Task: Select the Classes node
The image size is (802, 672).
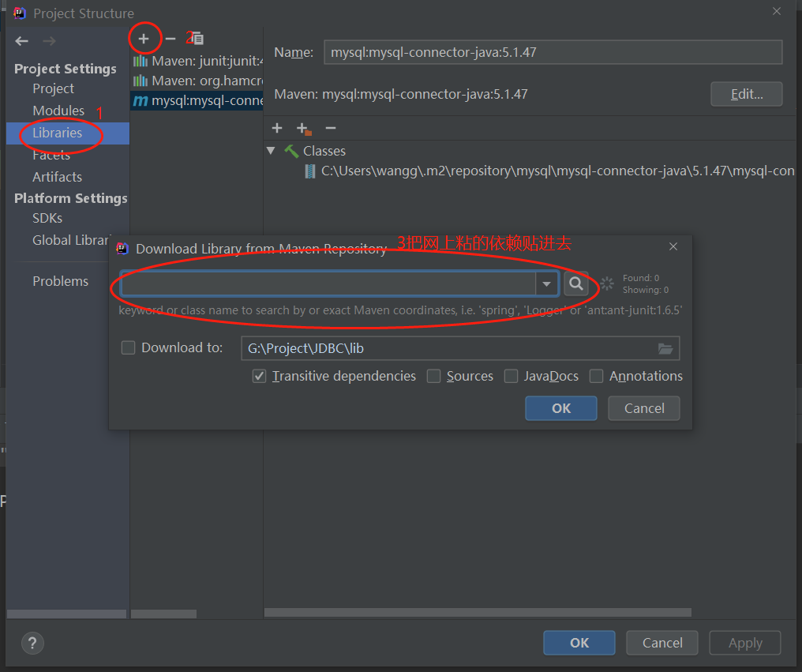Action: 324,151
